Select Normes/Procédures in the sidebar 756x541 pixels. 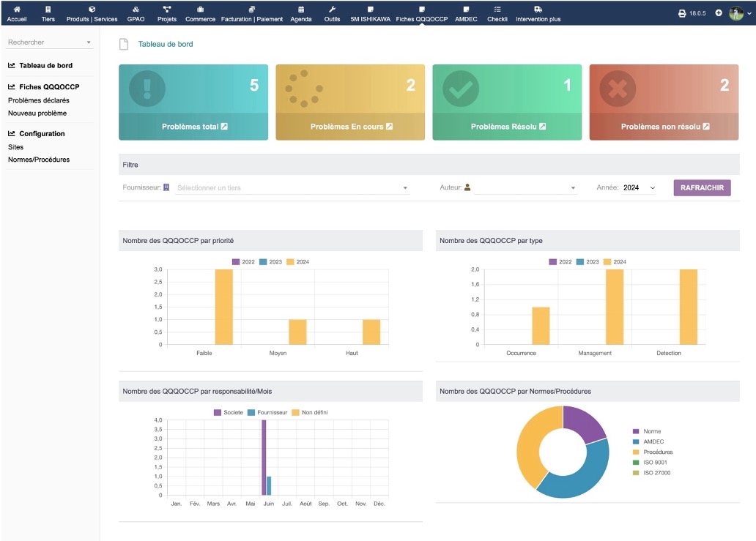(x=39, y=160)
